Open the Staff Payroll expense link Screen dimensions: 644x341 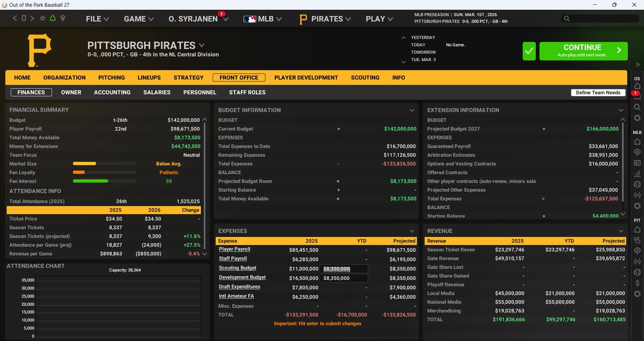pyautogui.click(x=233, y=258)
